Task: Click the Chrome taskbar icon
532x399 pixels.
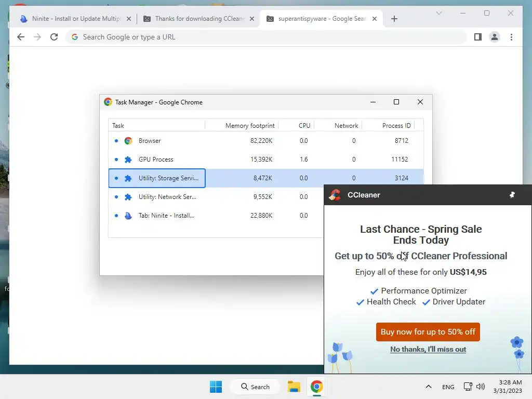Action: (x=316, y=387)
